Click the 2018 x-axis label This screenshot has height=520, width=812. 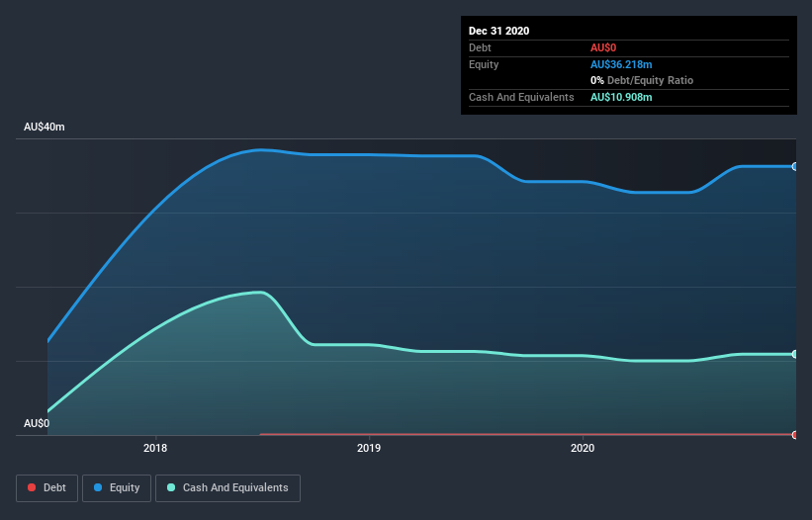pyautogui.click(x=155, y=448)
